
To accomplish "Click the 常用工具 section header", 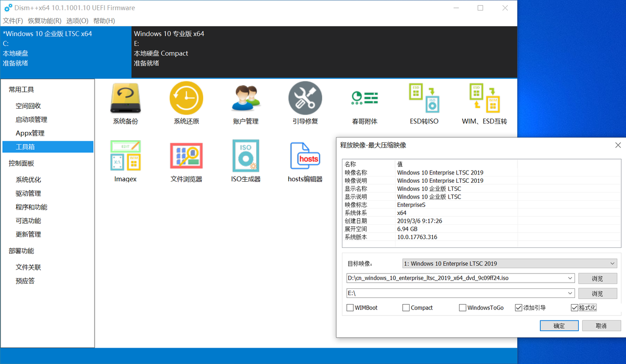I will point(22,89).
